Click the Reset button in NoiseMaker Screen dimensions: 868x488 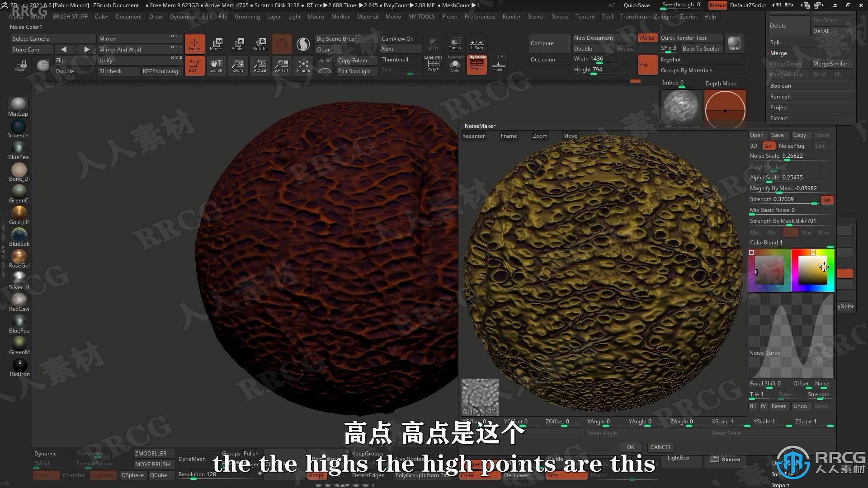[778, 406]
